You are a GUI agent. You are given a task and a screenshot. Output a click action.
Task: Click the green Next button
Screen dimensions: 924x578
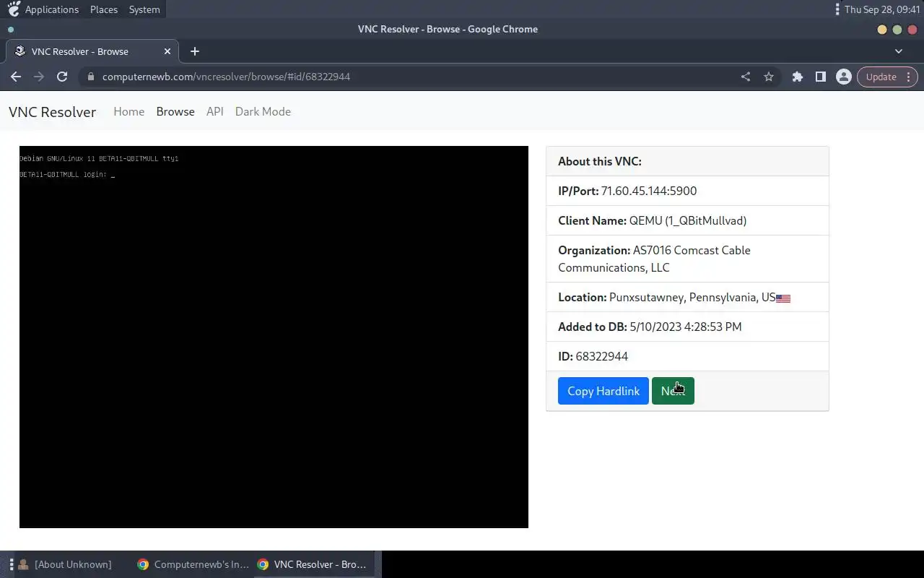click(x=673, y=391)
